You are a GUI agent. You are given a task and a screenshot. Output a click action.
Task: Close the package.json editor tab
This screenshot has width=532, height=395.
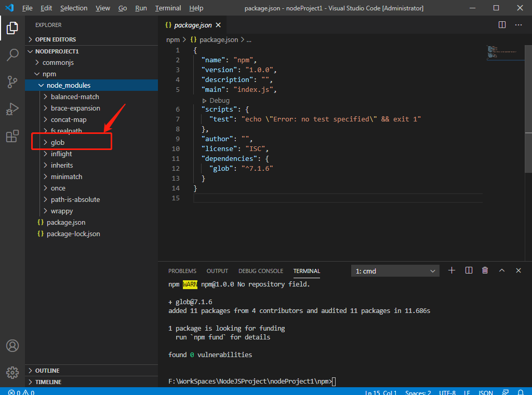click(218, 25)
